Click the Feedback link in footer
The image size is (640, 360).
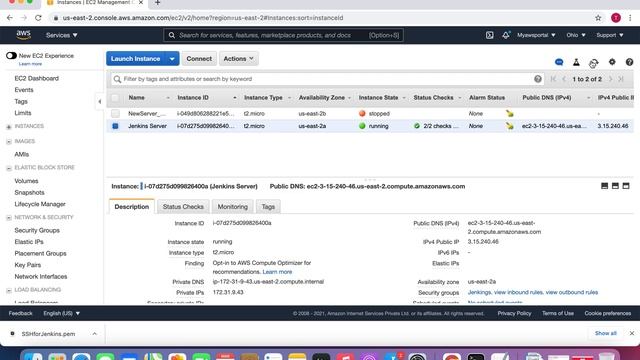(x=20, y=313)
